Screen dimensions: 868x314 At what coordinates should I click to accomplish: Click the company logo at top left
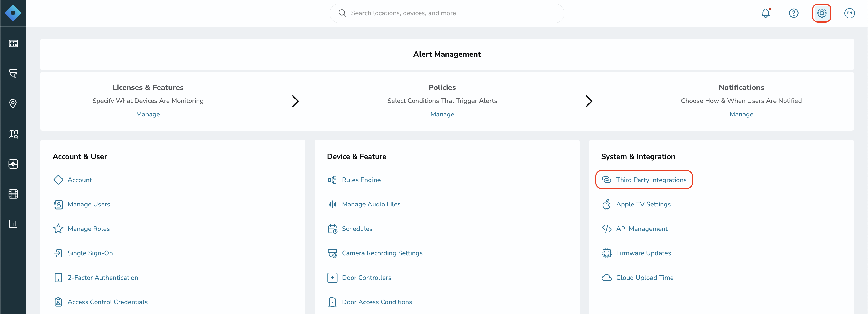click(x=13, y=13)
